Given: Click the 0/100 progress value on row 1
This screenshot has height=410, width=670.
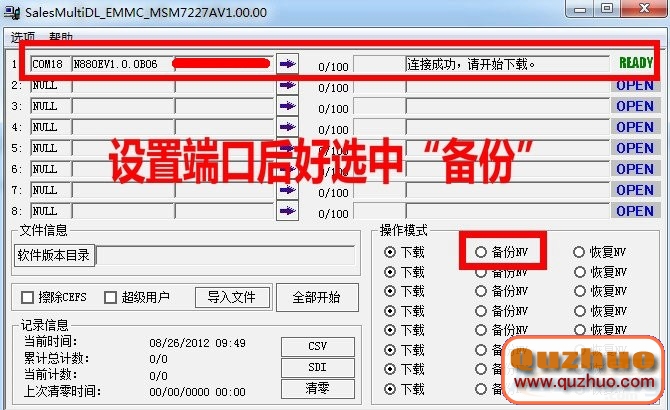Looking at the screenshot, I should click(333, 67).
